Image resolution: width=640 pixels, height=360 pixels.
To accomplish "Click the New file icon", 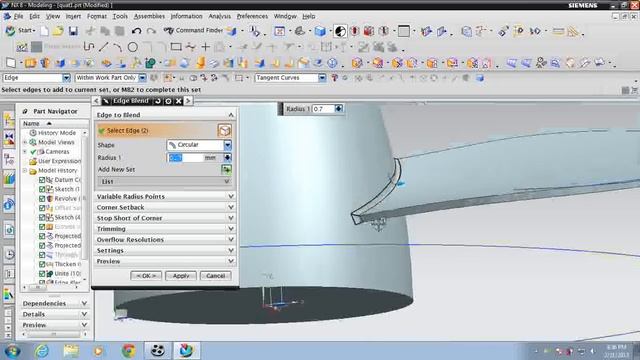I will coord(44,31).
